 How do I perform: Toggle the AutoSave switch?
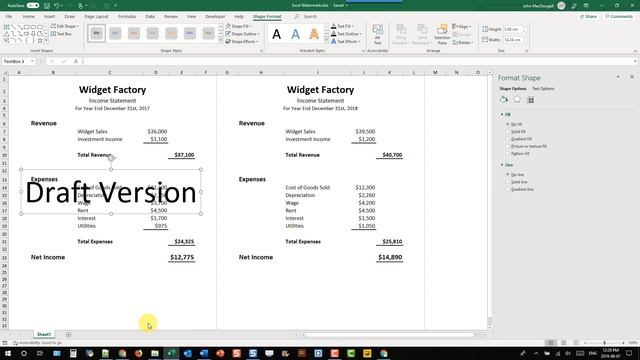(33, 6)
